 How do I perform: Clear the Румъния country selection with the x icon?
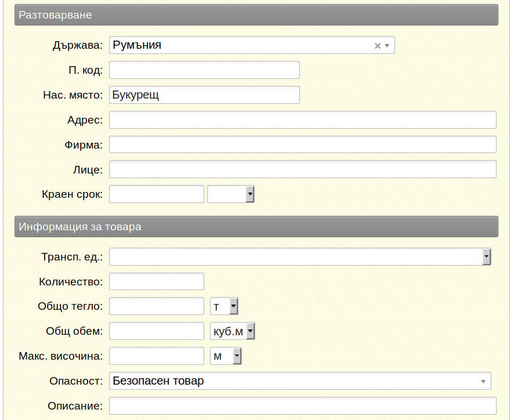(x=377, y=46)
